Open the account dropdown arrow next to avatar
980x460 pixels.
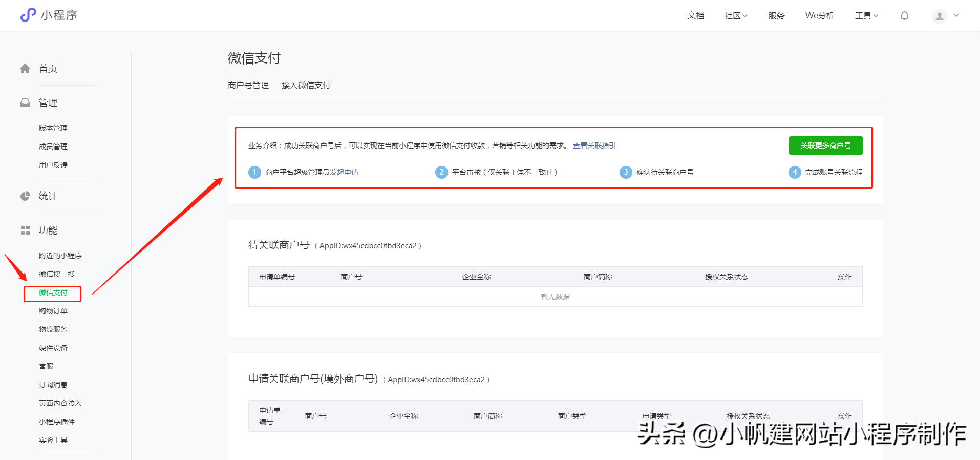pyautogui.click(x=956, y=15)
